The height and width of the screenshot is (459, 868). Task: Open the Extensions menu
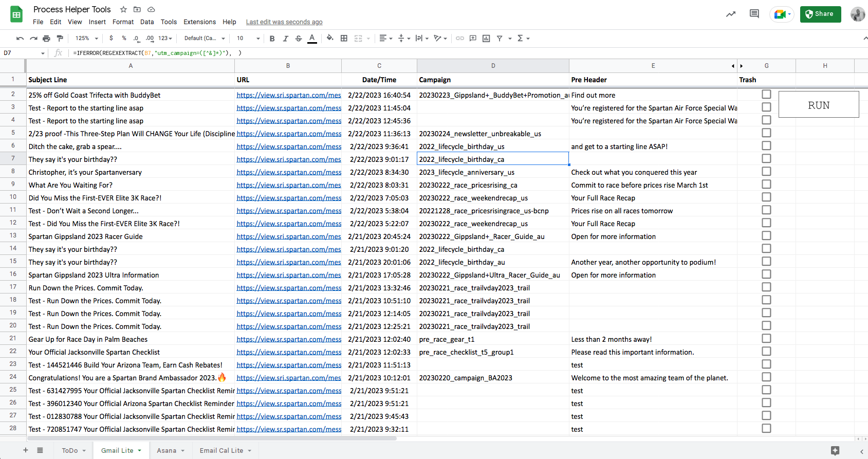[x=199, y=22]
